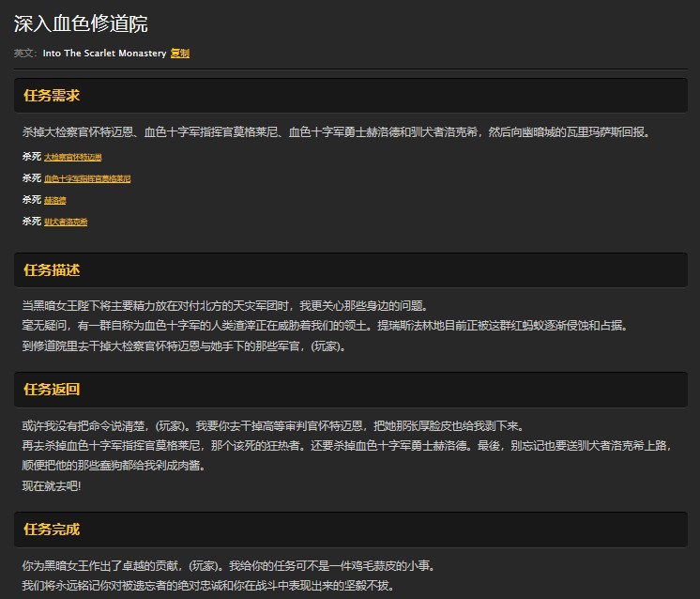Click the description line starting 当黑暗女王陛下
700x599 pixels.
click(x=225, y=306)
